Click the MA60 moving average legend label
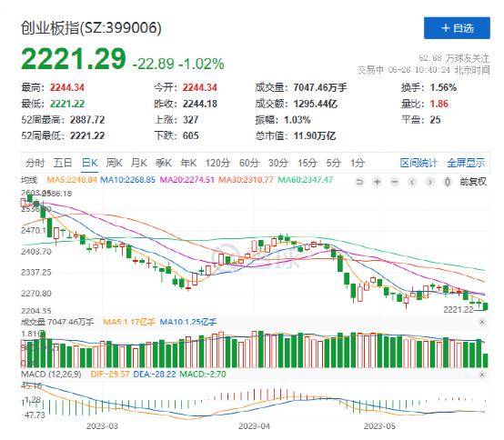Screen dimensions: 504x440 (x=305, y=180)
